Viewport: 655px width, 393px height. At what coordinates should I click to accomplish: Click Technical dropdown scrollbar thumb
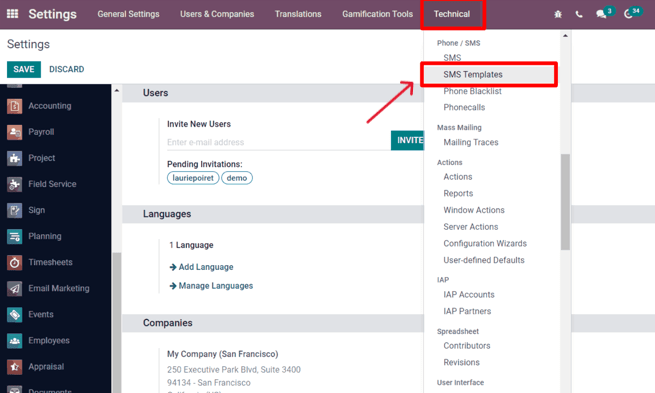click(x=565, y=202)
